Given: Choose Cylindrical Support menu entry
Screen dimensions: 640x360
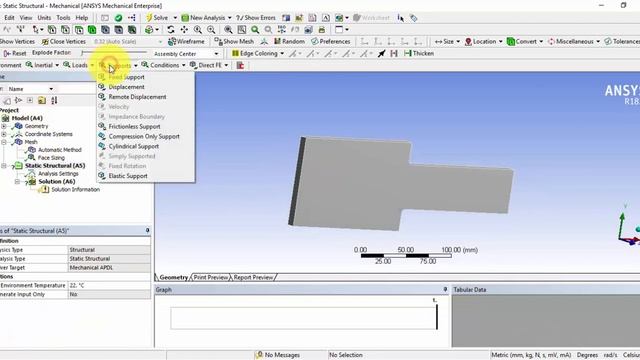Looking at the screenshot, I should coord(133,146).
